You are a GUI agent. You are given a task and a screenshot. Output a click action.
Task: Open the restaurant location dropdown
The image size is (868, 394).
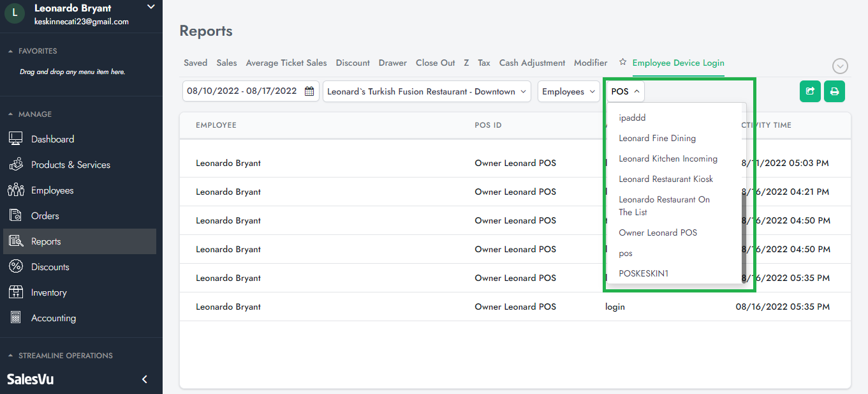(427, 91)
